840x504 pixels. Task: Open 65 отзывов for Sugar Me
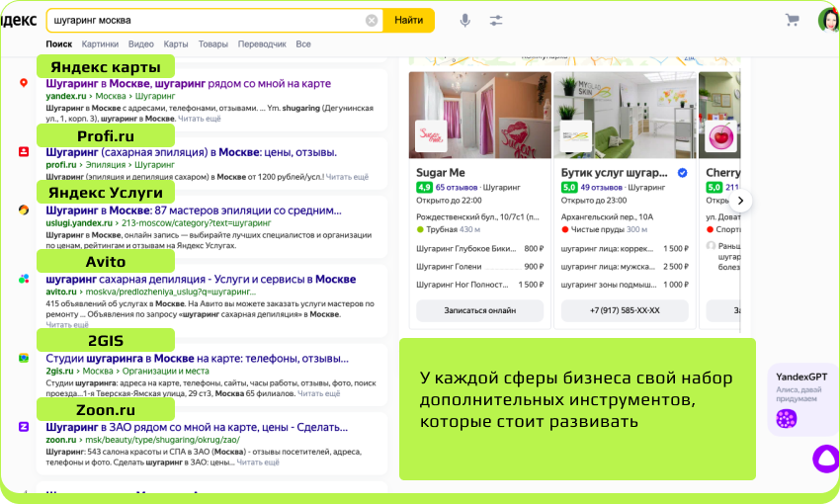(456, 188)
